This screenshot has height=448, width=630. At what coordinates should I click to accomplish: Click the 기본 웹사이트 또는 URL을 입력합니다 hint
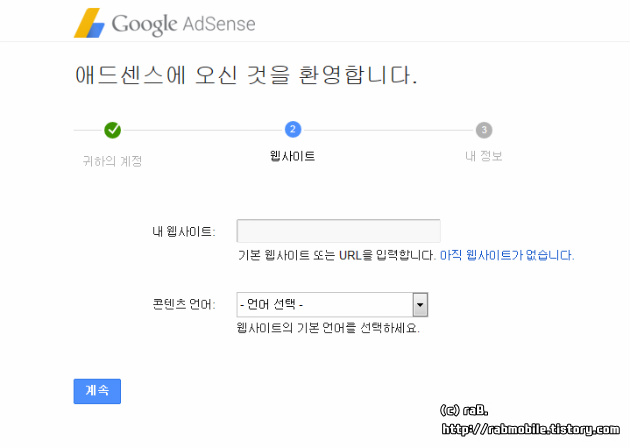(337, 255)
